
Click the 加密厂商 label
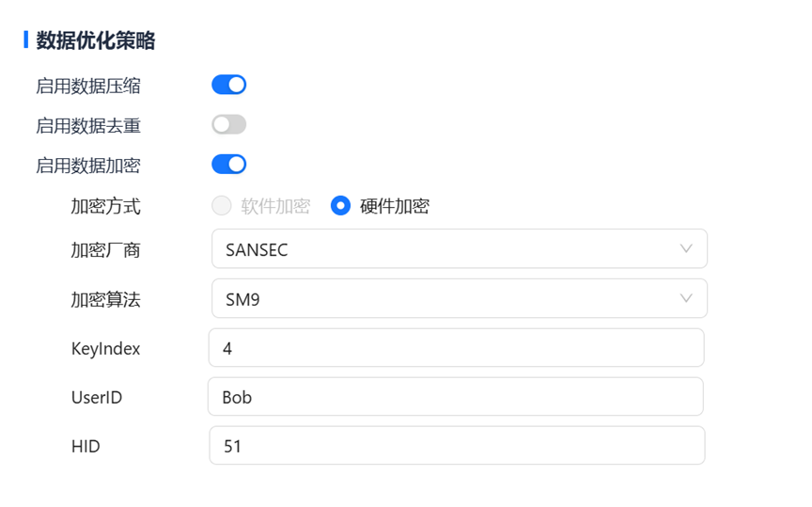[x=105, y=250]
